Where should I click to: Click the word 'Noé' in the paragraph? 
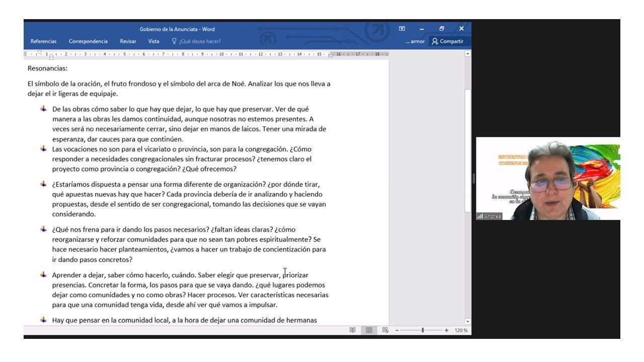239,84
